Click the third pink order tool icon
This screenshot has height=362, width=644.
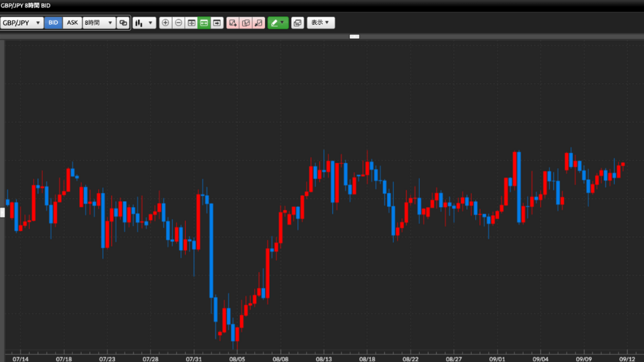point(258,23)
